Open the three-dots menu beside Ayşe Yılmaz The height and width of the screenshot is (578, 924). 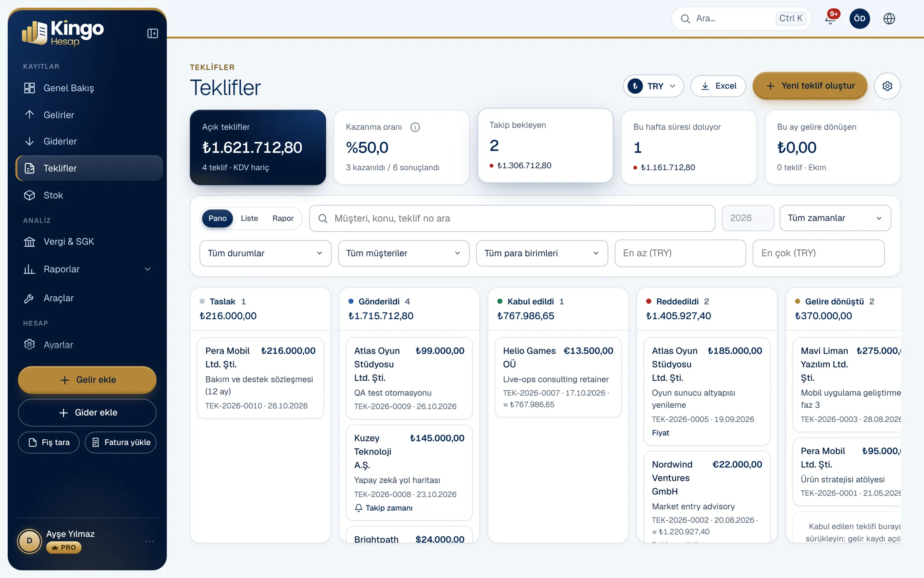(x=149, y=541)
